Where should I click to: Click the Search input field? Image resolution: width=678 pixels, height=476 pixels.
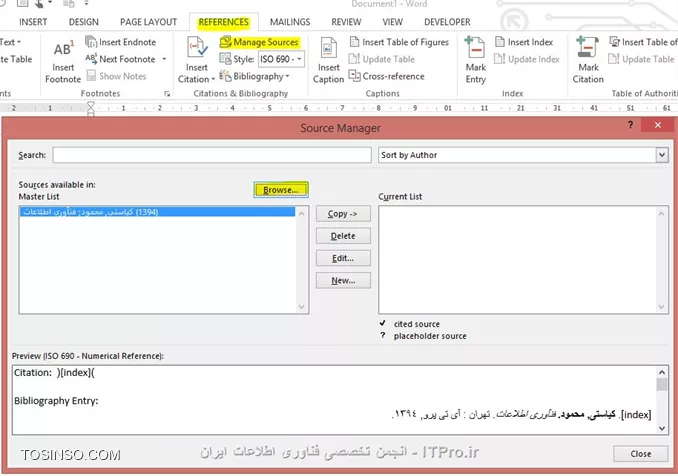pos(212,155)
